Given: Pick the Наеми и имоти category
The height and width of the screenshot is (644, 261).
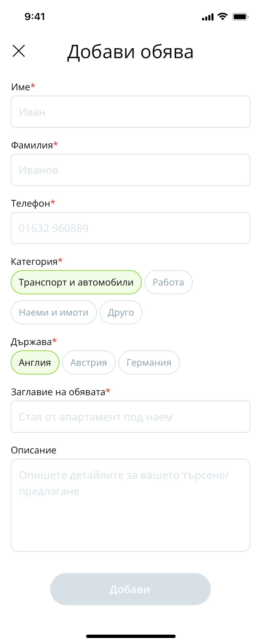Looking at the screenshot, I should coord(54,312).
